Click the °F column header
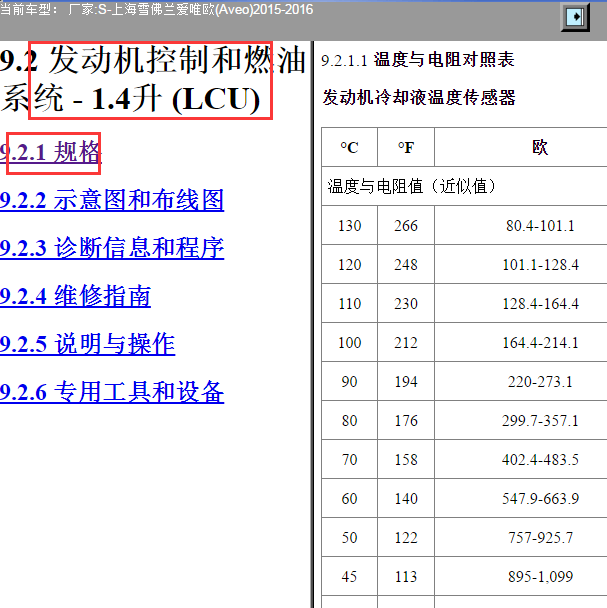607x608 pixels. point(406,147)
